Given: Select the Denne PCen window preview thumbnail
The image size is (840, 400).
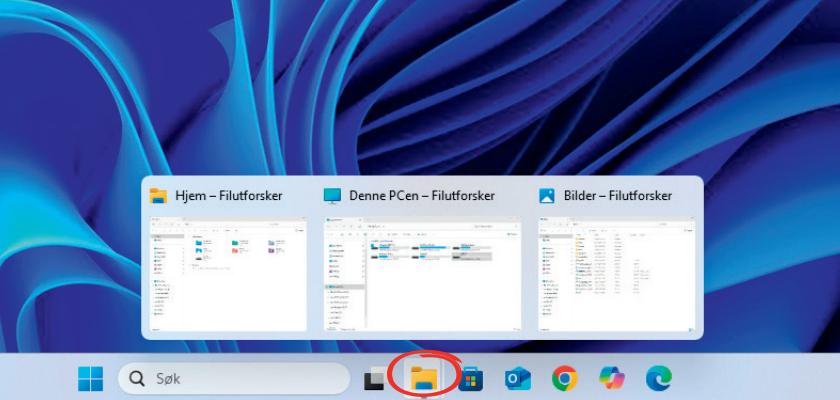Looking at the screenshot, I should (x=422, y=272).
